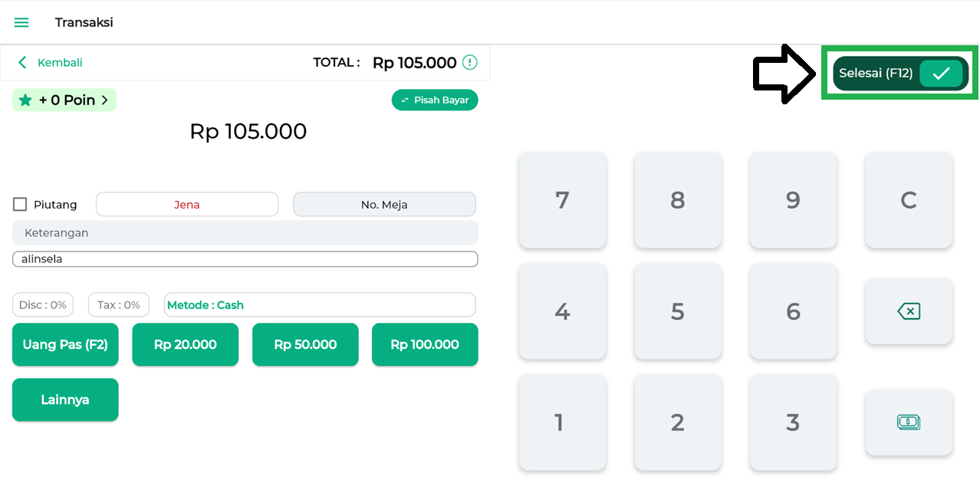
Task: Open the Metode Cash payment selector
Action: coord(320,305)
